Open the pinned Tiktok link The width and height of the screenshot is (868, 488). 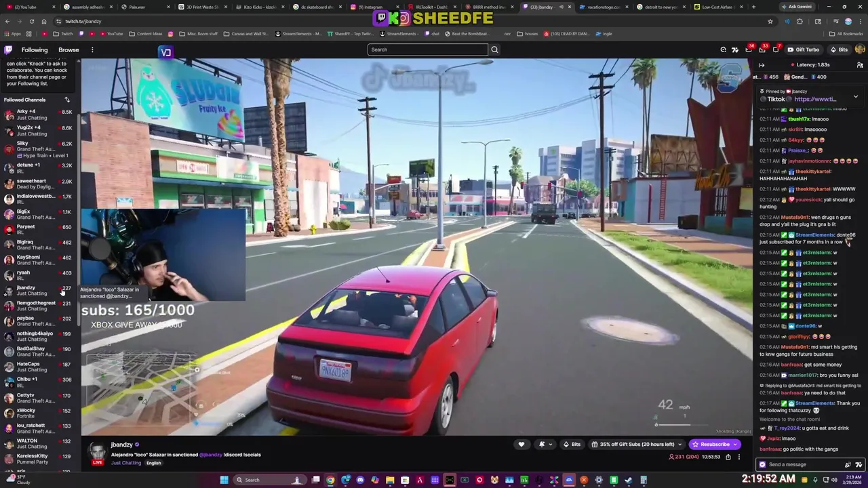815,99
